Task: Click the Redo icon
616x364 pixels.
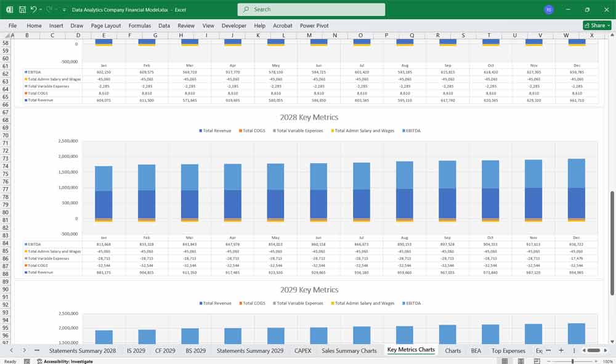Action: coord(47,9)
